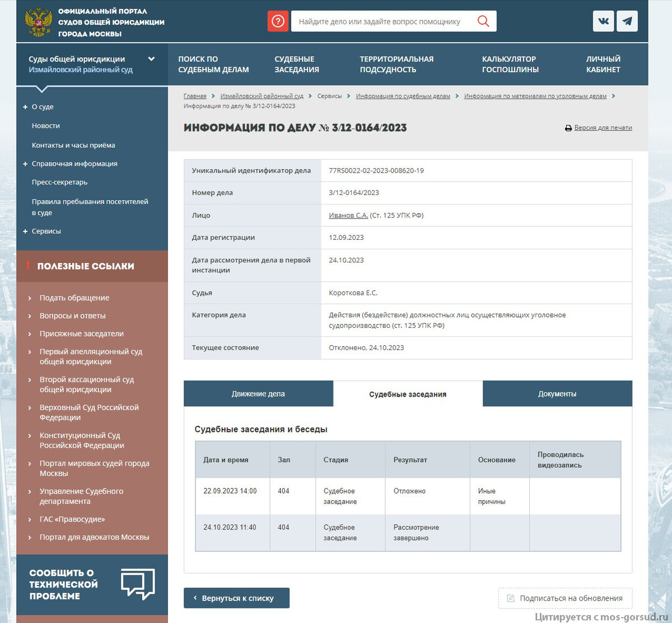Click the chat bubble technical problem icon
The image size is (672, 623).
(138, 584)
